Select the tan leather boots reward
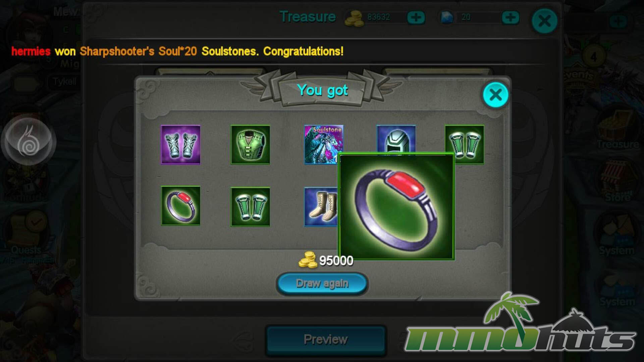The image size is (644, 362). pos(321,207)
